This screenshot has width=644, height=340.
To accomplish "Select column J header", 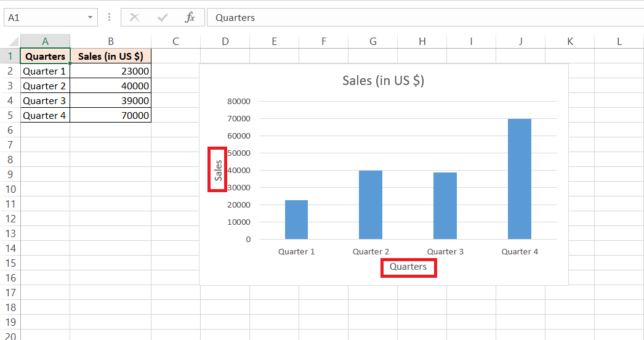I will pyautogui.click(x=521, y=41).
